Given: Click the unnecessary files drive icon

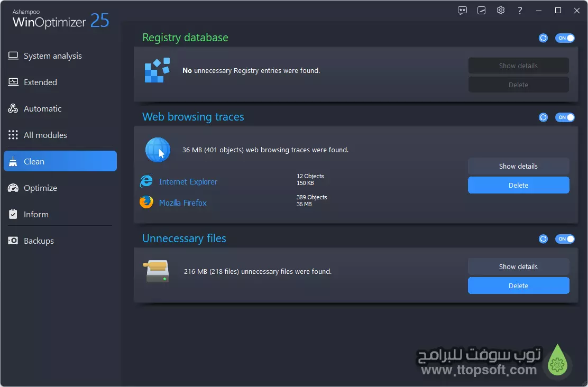Looking at the screenshot, I should 157,272.
